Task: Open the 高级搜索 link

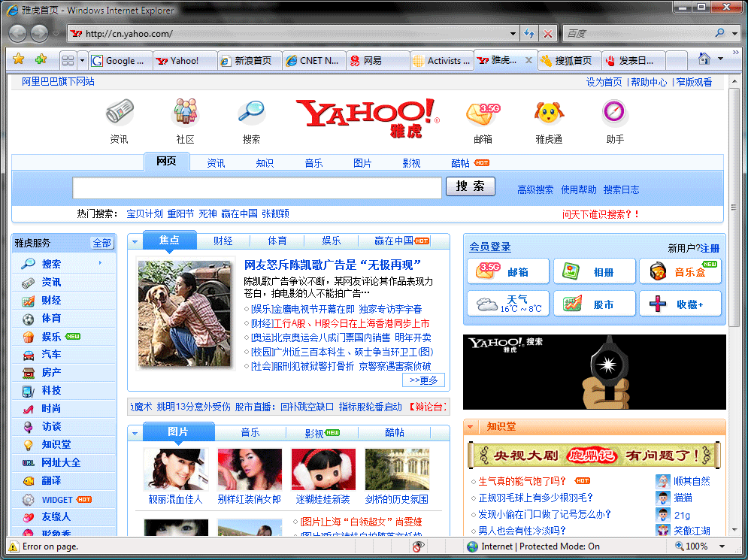Action: coord(535,190)
